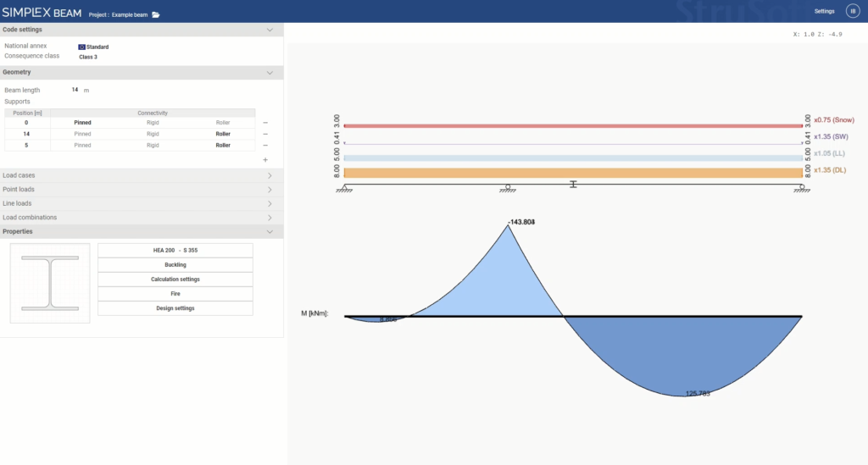
Task: Remove the support at position 14
Action: (x=265, y=134)
